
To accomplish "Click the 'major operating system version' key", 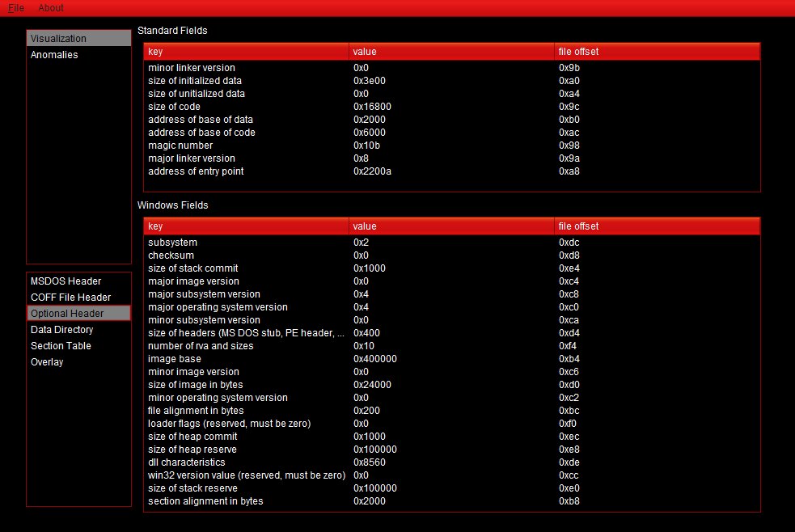I will 218,307.
